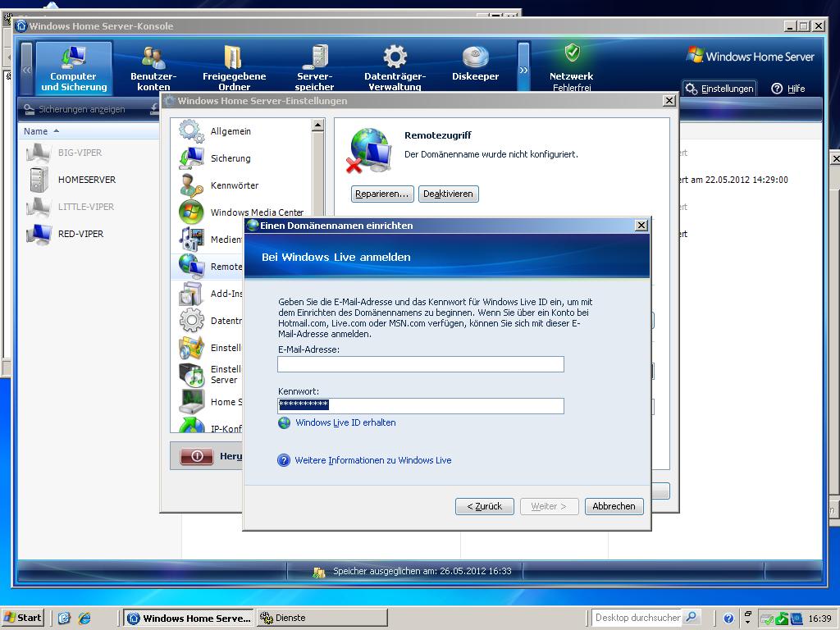The height and width of the screenshot is (630, 840).
Task: Select IP-Konfiguration settings icon
Action: (x=191, y=426)
